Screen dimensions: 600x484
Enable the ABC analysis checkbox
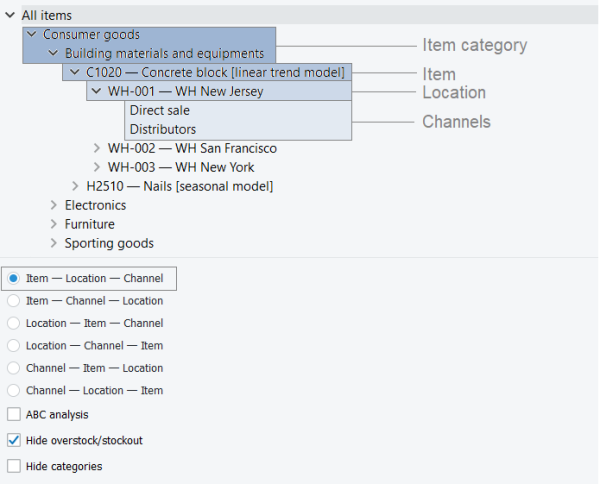click(x=13, y=414)
